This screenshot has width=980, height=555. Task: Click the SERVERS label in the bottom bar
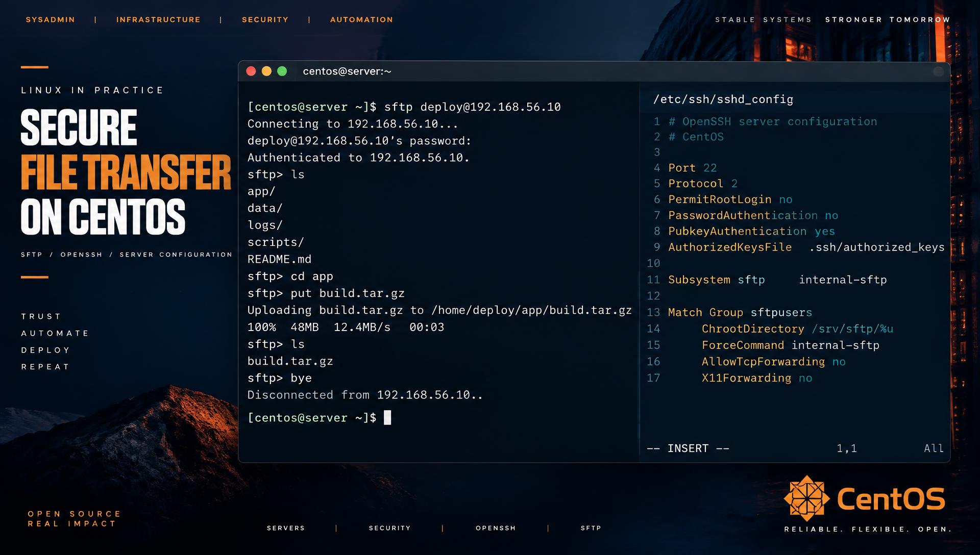[x=286, y=528]
